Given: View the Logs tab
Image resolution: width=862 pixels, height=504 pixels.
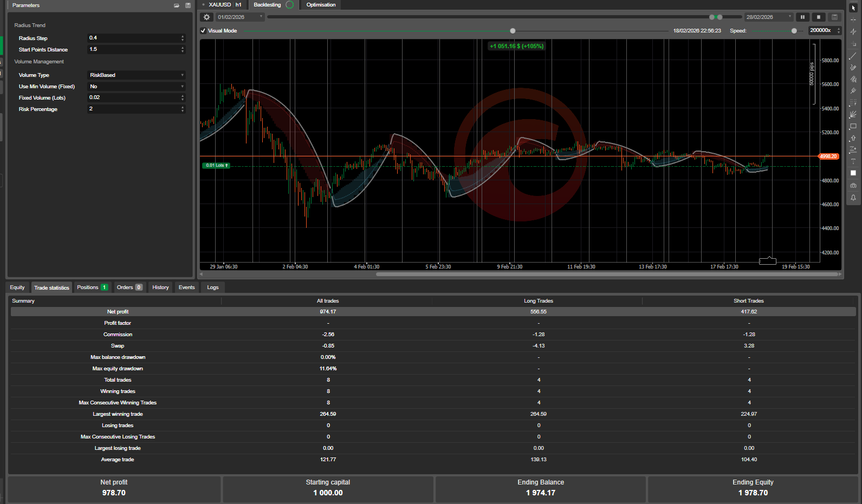Looking at the screenshot, I should [213, 287].
